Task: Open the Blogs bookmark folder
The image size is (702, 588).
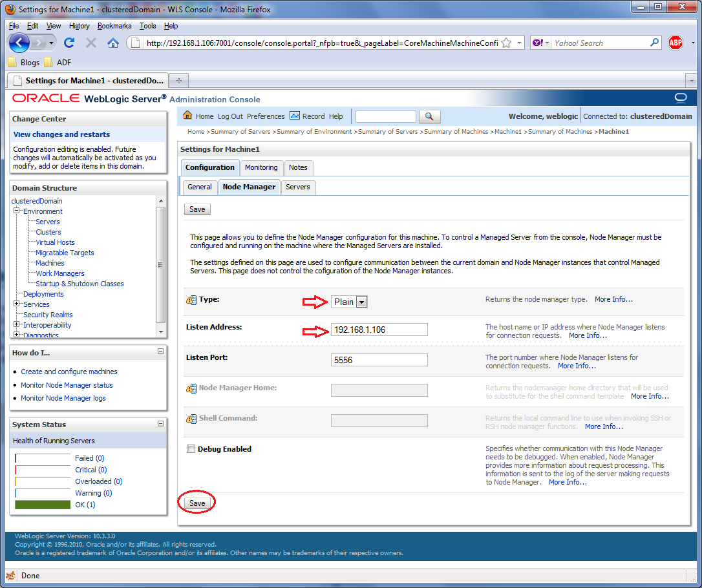Action: [24, 62]
